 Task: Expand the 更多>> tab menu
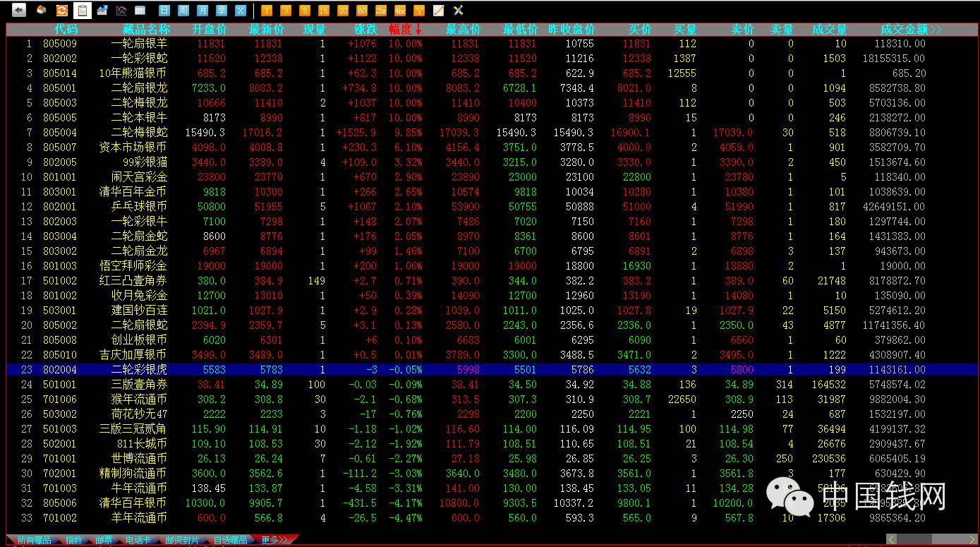pos(274,540)
